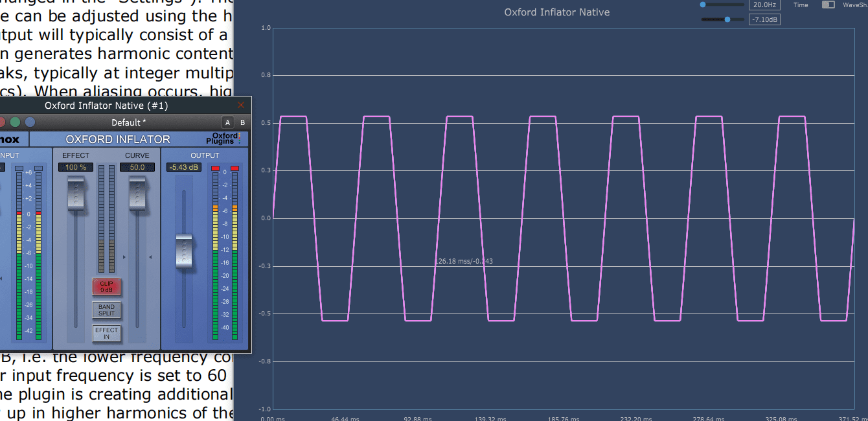868x421 pixels.
Task: Click the OUTPUT section label
Action: click(x=205, y=155)
